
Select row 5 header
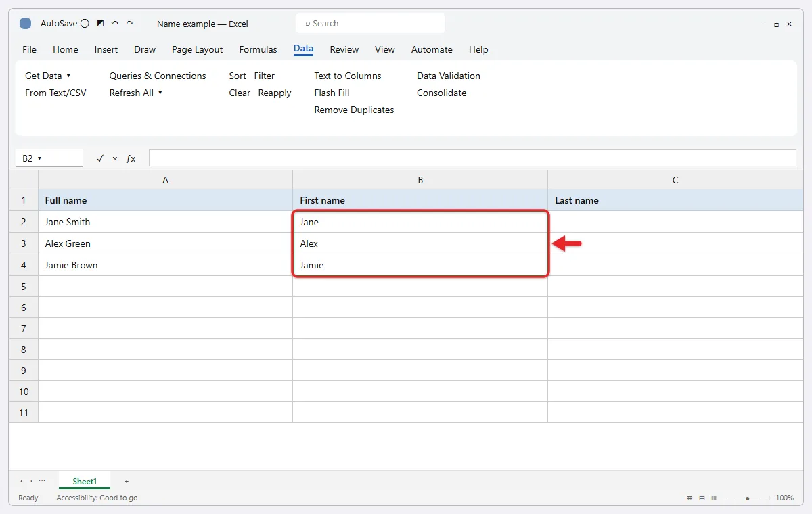(24, 287)
